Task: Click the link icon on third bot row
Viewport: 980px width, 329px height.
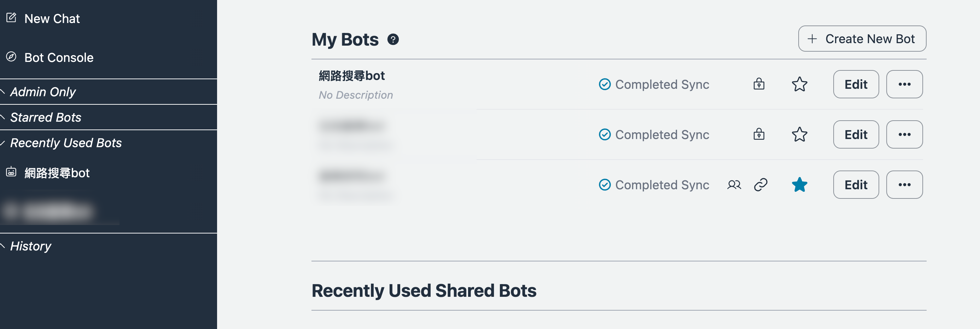Action: (x=760, y=185)
